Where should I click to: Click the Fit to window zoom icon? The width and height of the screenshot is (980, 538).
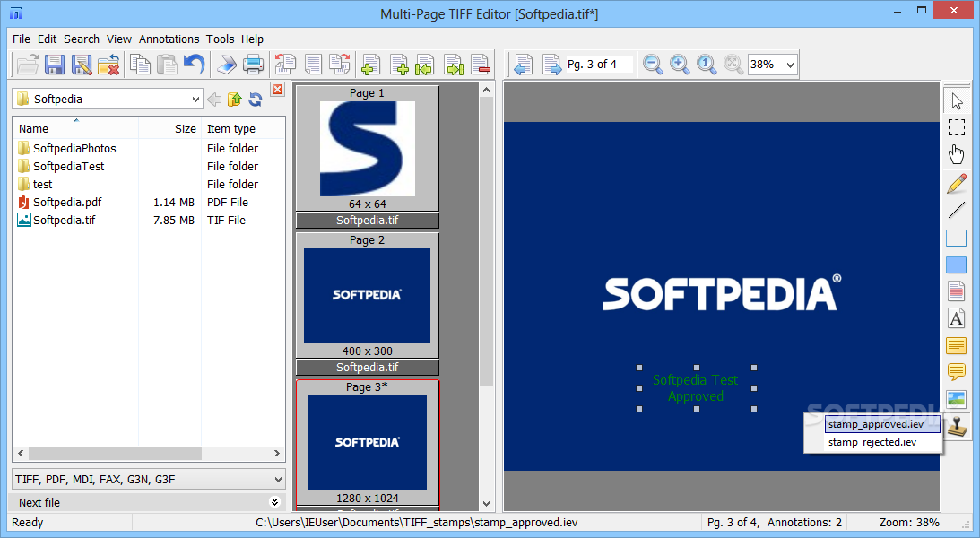click(733, 65)
